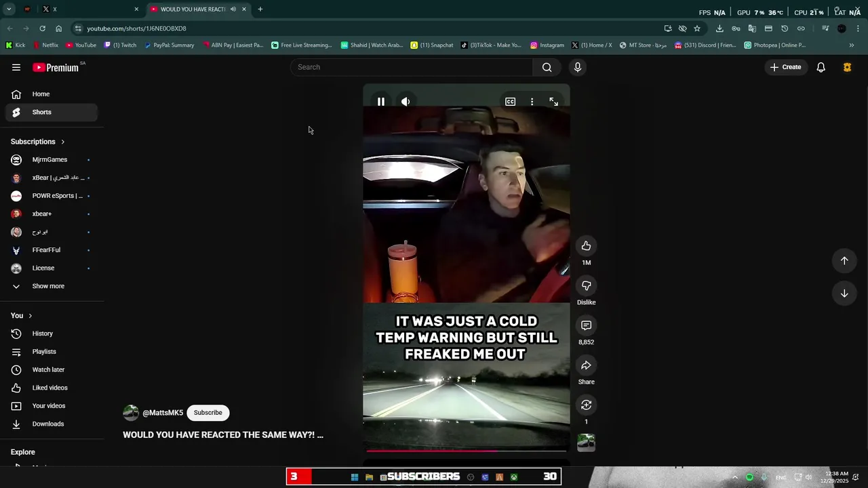Open the xbear+ subscription

52,214
